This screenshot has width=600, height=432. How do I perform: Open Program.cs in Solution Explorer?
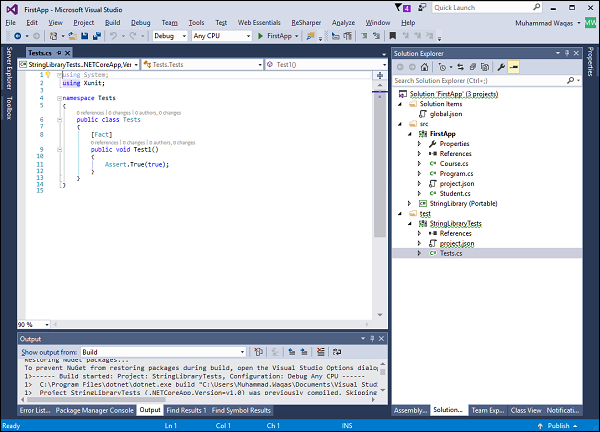click(x=455, y=173)
